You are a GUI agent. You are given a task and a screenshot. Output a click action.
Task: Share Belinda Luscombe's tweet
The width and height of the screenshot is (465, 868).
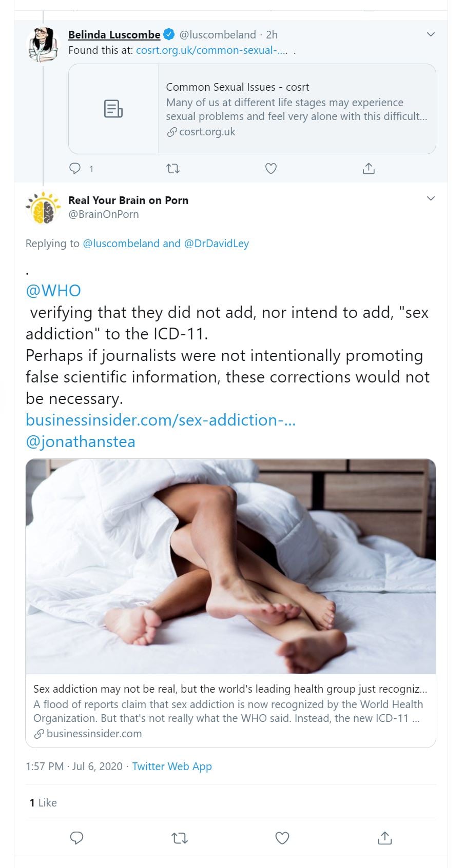(369, 168)
